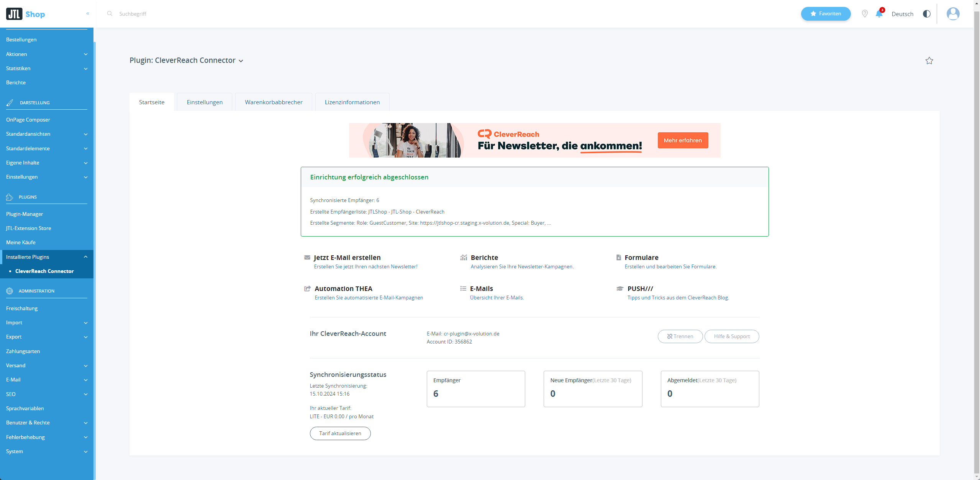Open Erstellen Sie jetzt Ihren nächsten Newsletter link
Viewport: 980px width, 480px height.
365,266
